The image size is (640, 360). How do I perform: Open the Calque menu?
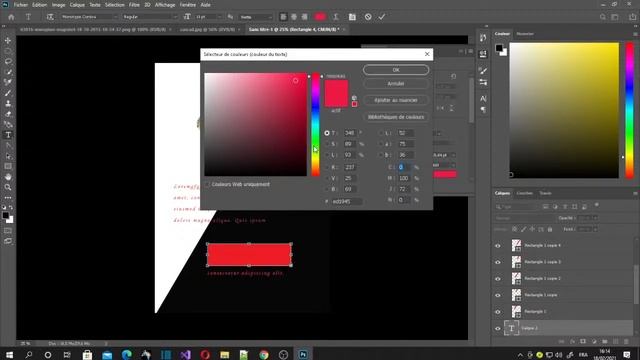pos(77,5)
